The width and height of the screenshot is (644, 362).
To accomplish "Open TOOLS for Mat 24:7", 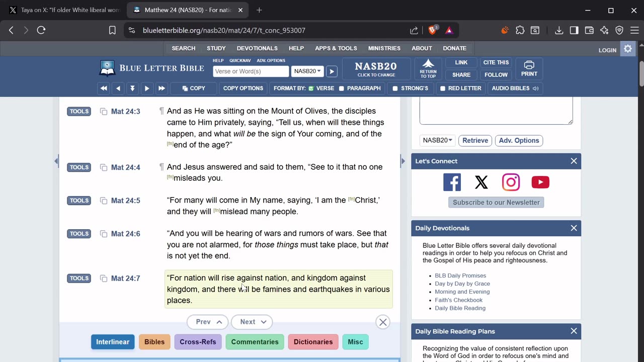I will [x=79, y=279].
